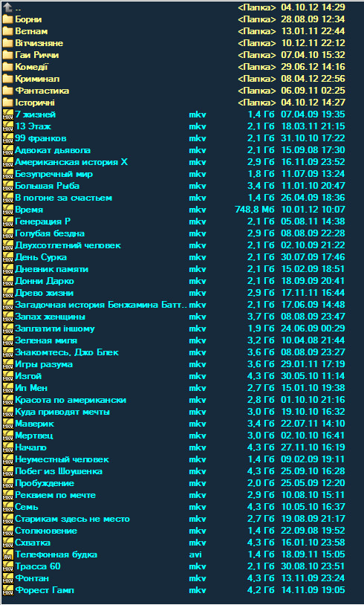Select Загадочная история Бенжамина Батт.. file
364x605 pixels.
tap(101, 305)
